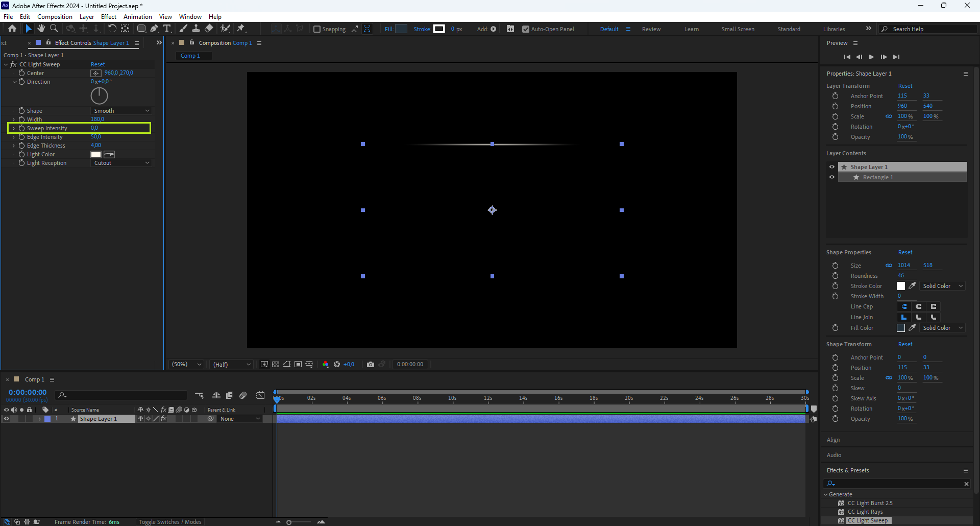Click the Light Color swatch

pyautogui.click(x=96, y=154)
